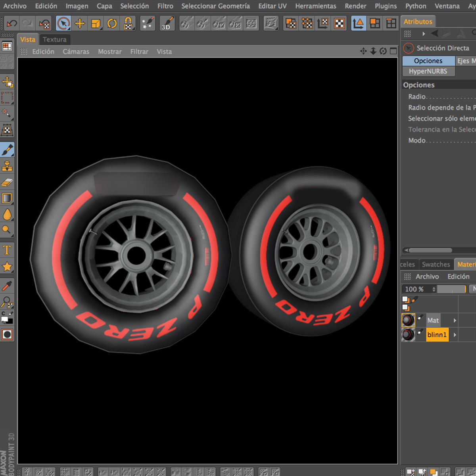Switch to the Textura tab
Screen dimensions: 476x476
pyautogui.click(x=55, y=39)
